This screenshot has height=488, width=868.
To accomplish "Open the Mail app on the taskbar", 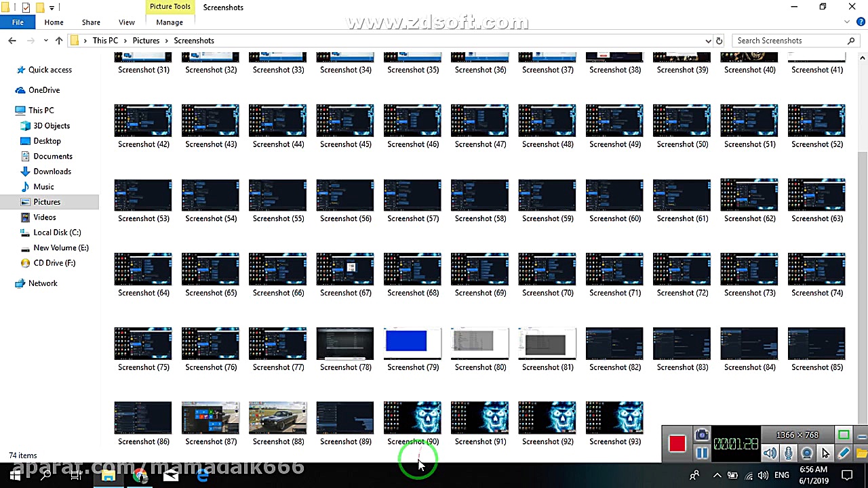I will pyautogui.click(x=171, y=475).
